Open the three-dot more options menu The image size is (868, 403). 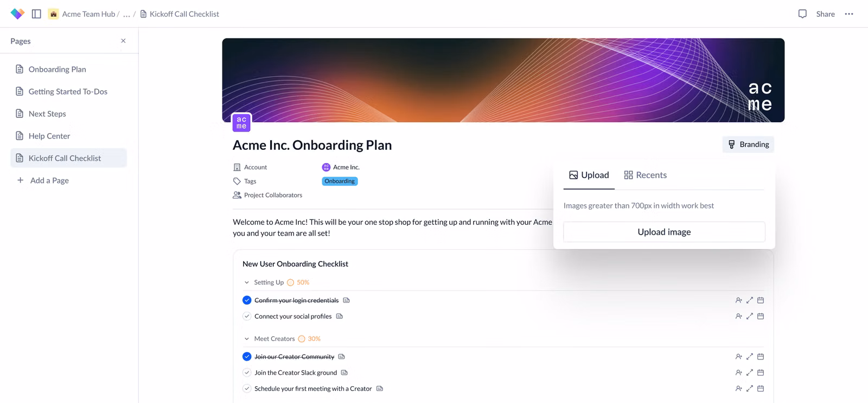pyautogui.click(x=849, y=14)
